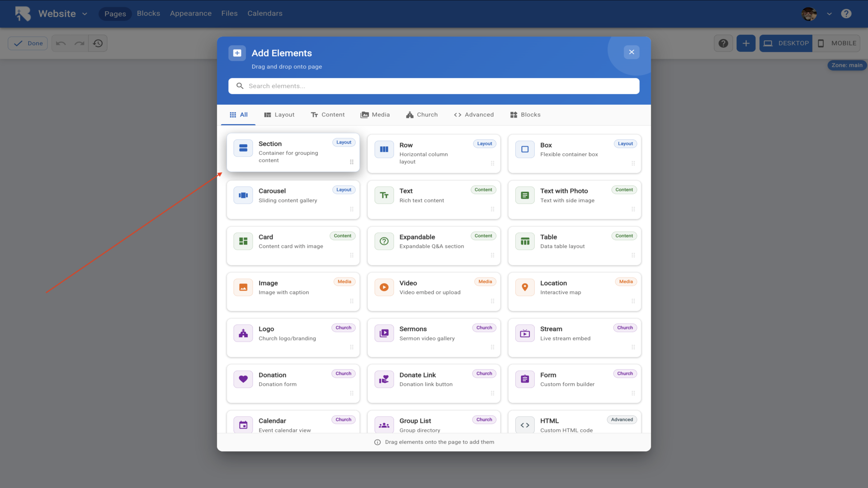This screenshot has height=488, width=868.
Task: Select the Stream live embed icon
Action: tap(525, 333)
